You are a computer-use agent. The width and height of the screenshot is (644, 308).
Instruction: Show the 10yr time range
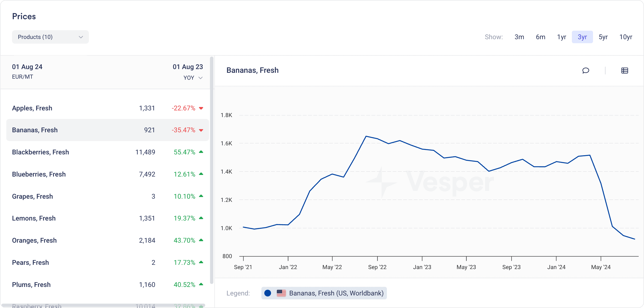[626, 37]
